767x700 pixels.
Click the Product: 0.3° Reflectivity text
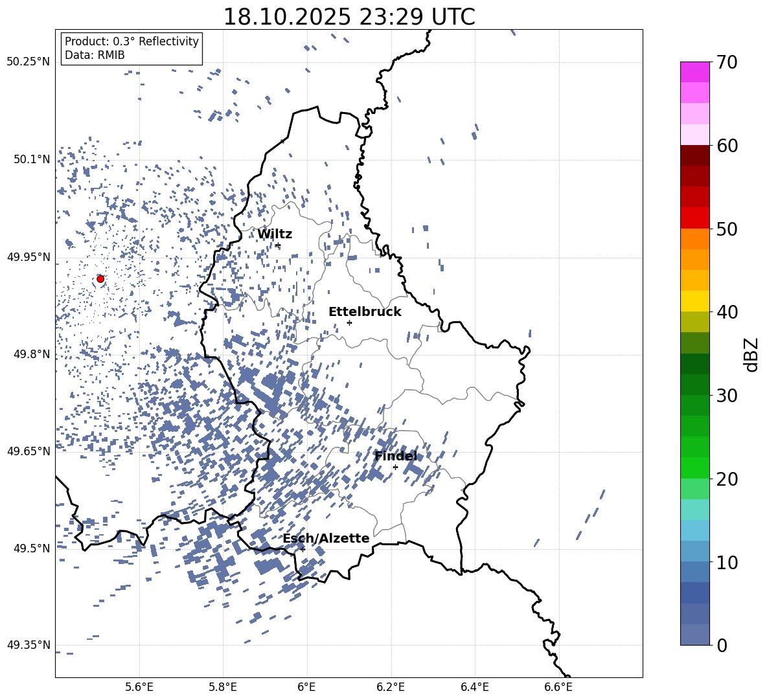click(132, 41)
